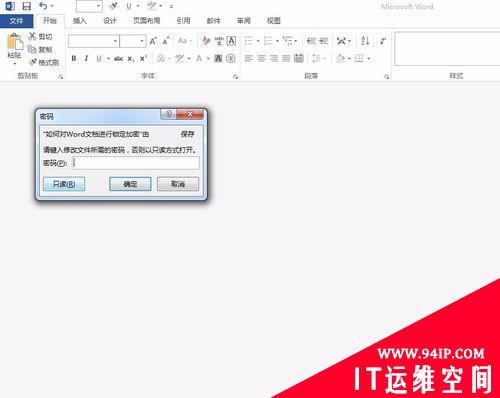Open the font size combo box
The height and width of the screenshot is (398, 500).
coord(133,41)
